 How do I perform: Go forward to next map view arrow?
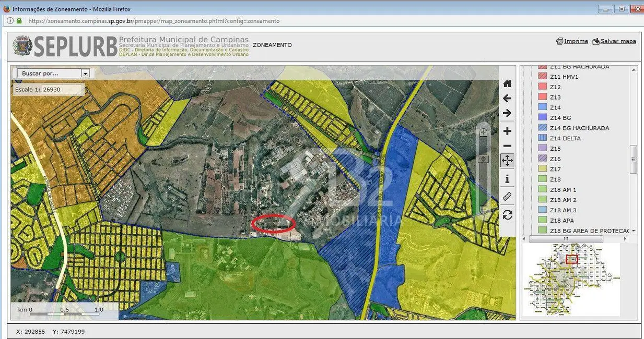click(x=507, y=113)
